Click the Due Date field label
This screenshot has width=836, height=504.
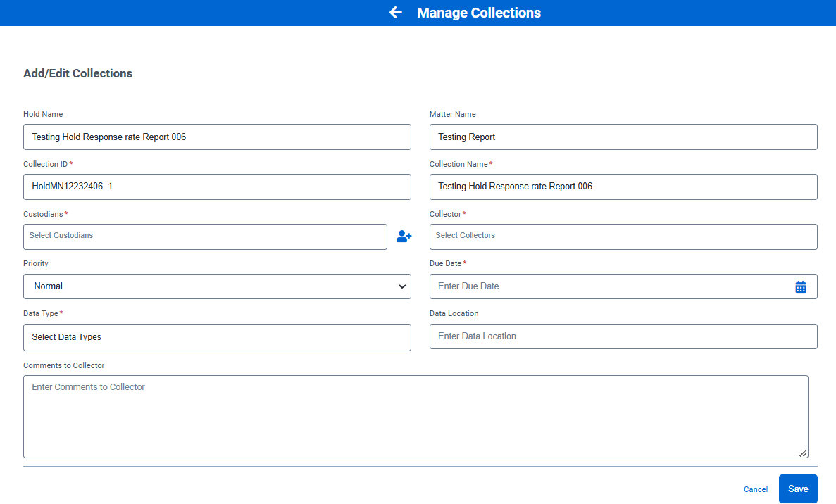coord(447,264)
